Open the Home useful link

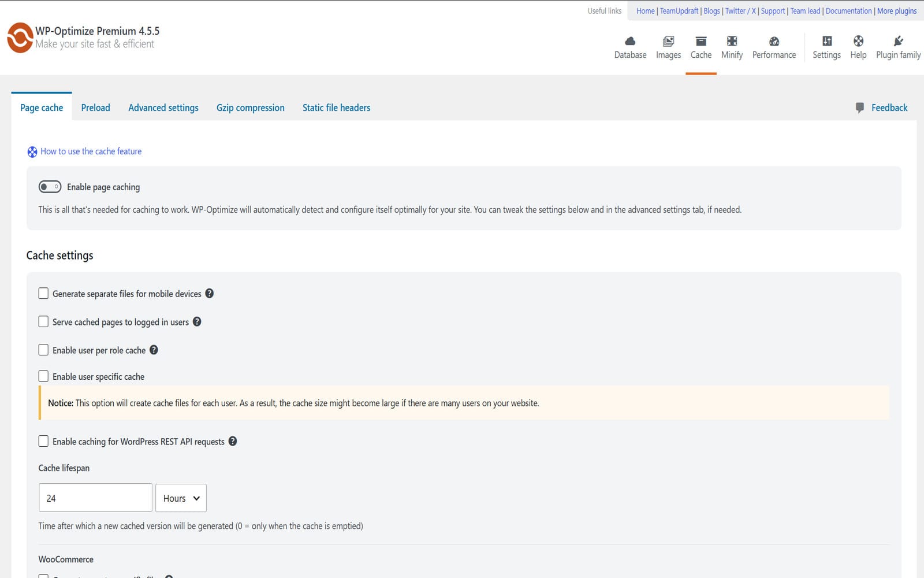pos(645,11)
